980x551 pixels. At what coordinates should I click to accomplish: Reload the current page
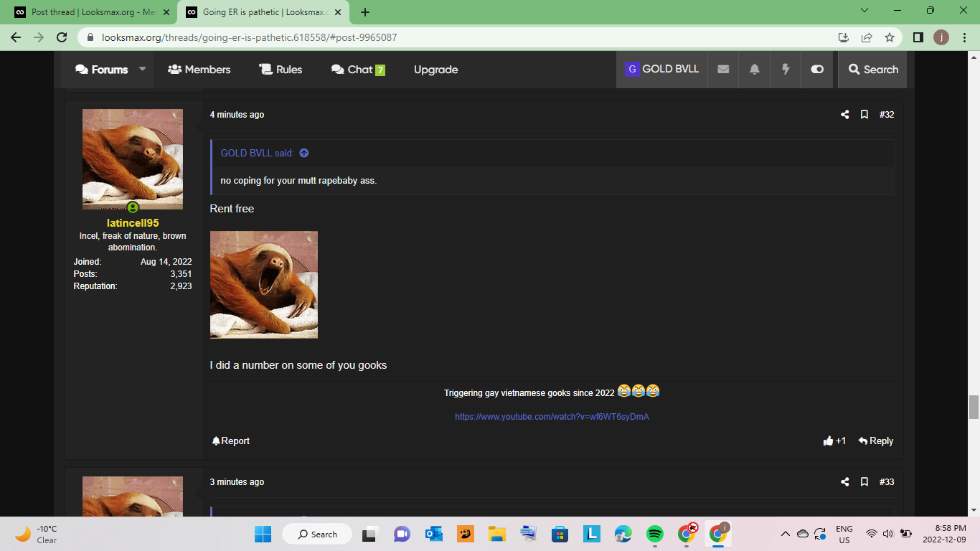click(62, 37)
